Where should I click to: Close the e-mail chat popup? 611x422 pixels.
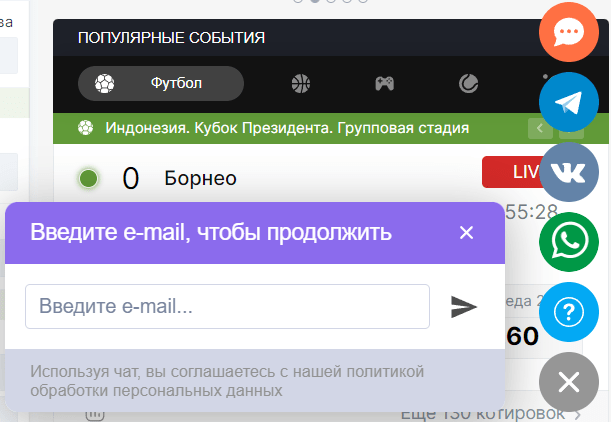coord(466,233)
